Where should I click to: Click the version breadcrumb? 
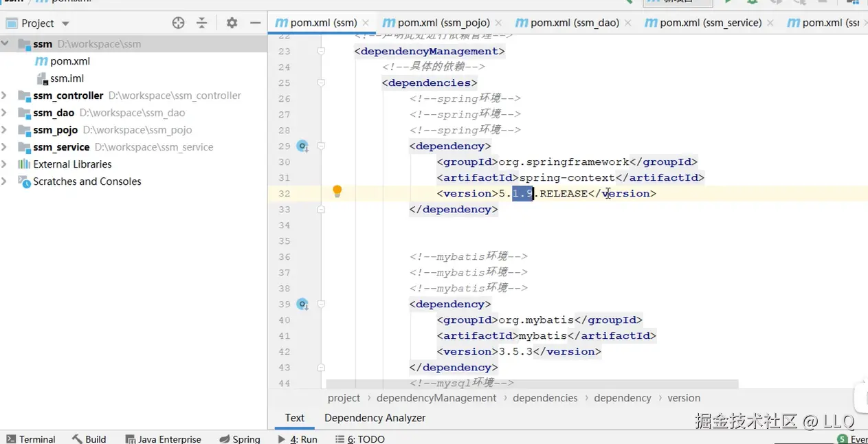[x=684, y=398]
